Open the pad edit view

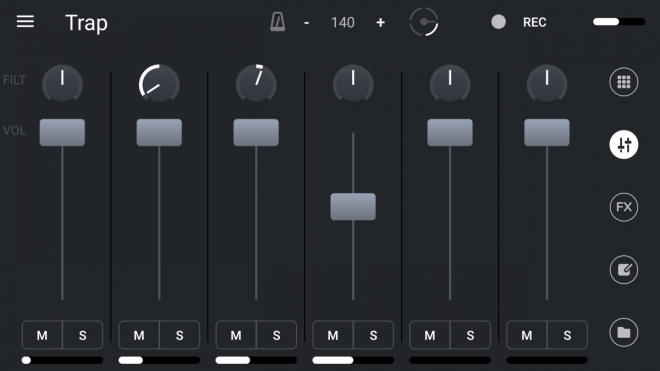(x=624, y=270)
